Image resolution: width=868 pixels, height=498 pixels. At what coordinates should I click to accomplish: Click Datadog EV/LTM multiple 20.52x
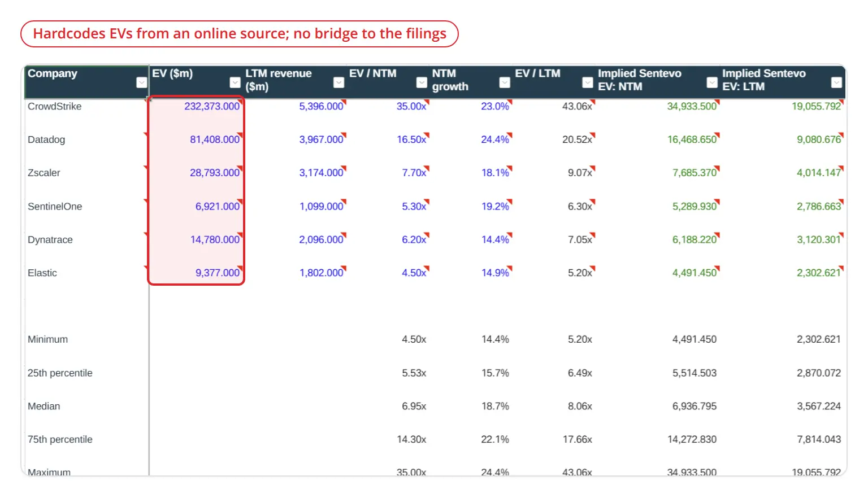(577, 140)
